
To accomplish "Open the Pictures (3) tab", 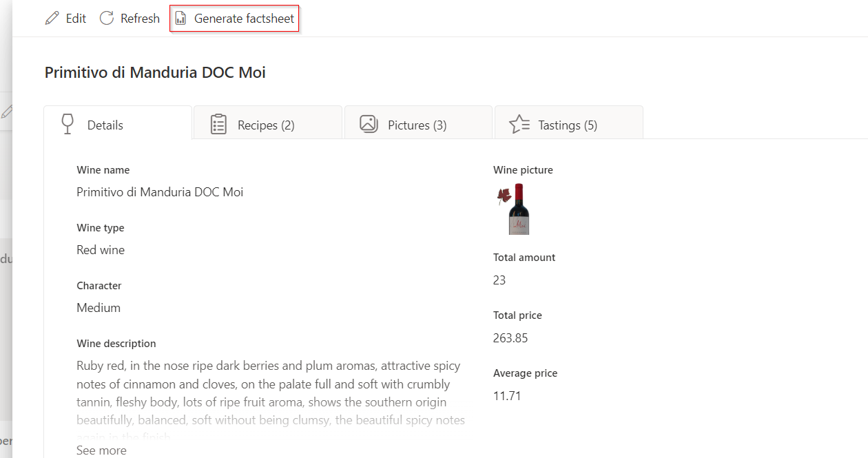I will click(417, 125).
